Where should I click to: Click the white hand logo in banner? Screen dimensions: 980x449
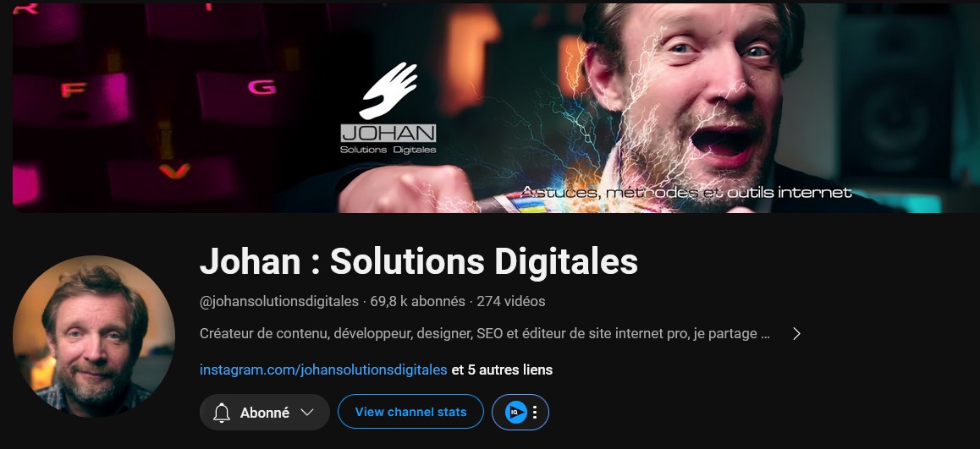(x=388, y=90)
